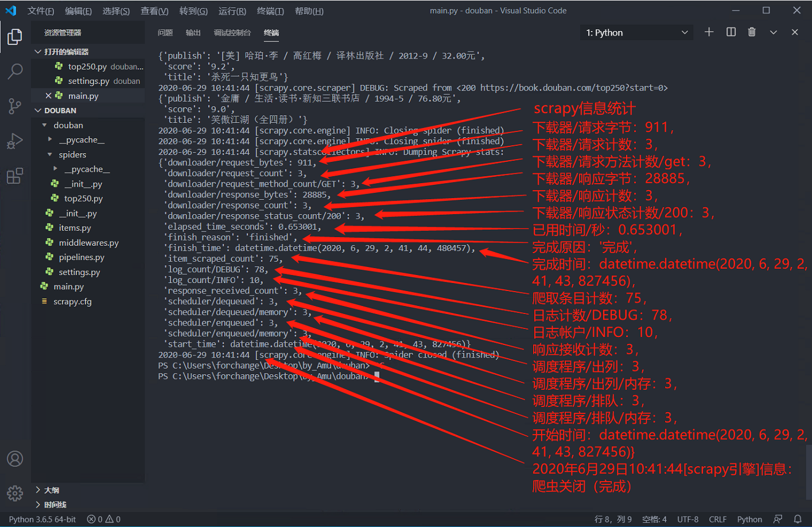Viewport: 812px width, 527px height.
Task: Open the Accounts menu icon
Action: (15, 459)
